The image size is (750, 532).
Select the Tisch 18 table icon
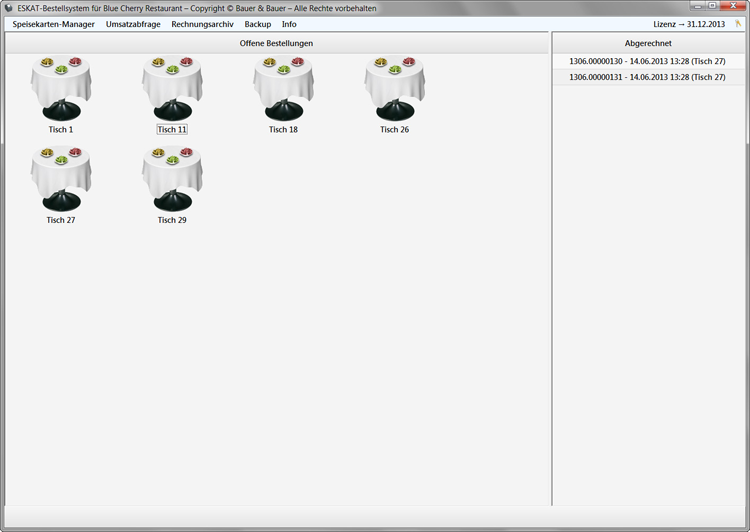(x=283, y=89)
